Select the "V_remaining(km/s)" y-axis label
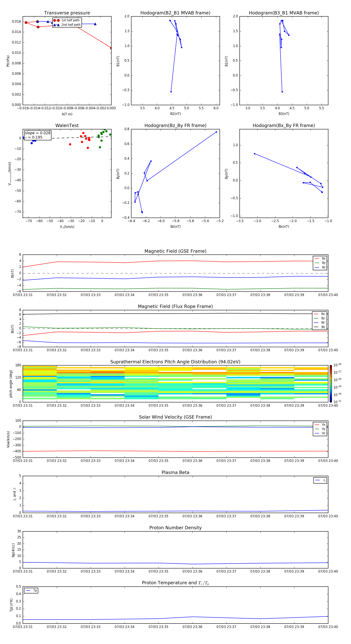 click(x=10, y=173)
